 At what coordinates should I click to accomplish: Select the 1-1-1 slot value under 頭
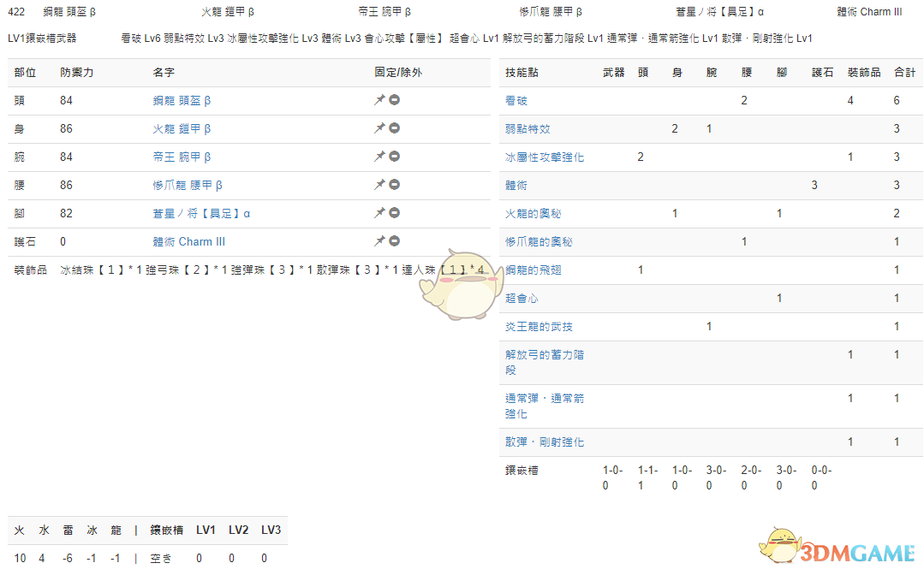coord(647,477)
